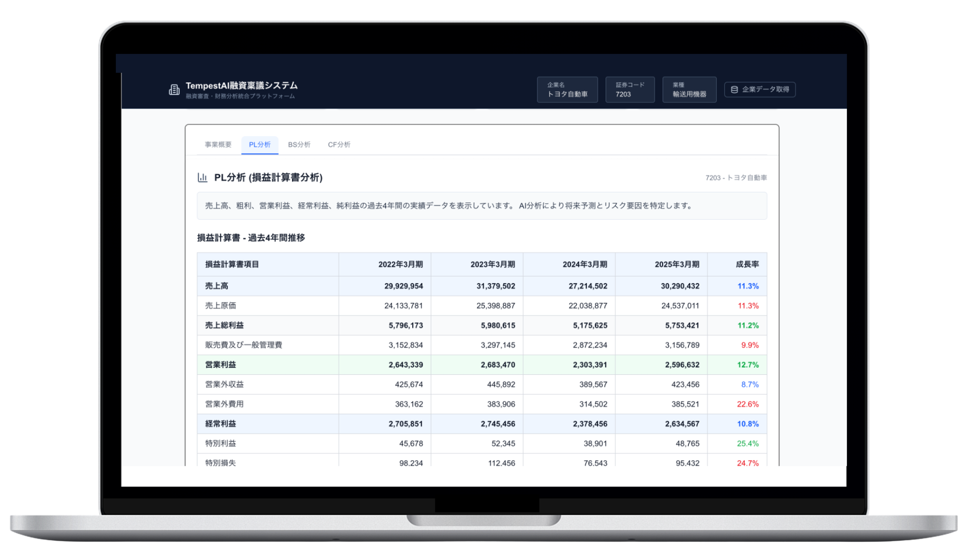This screenshot has width=968, height=560.
Task: Go to the CF分析 tab
Action: pyautogui.click(x=339, y=145)
